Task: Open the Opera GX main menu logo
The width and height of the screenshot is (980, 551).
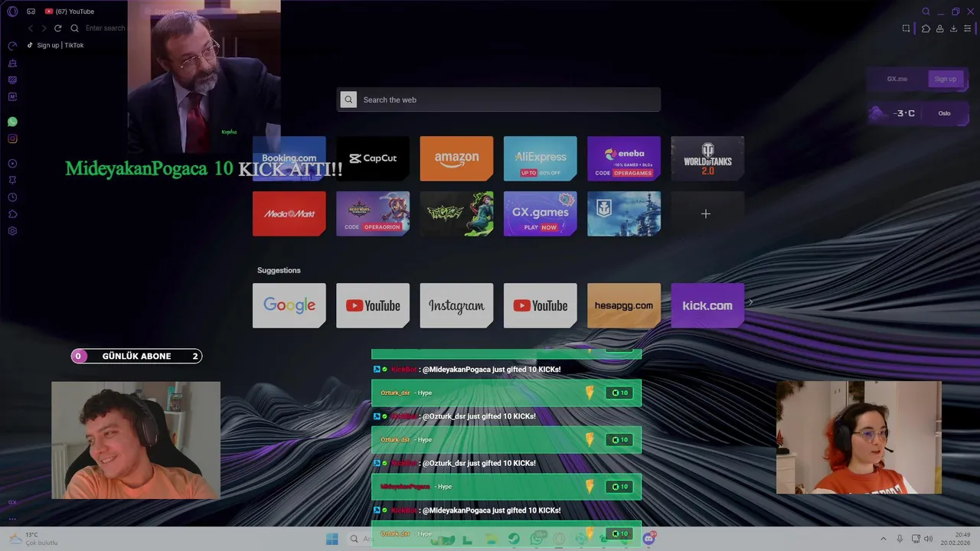Action: coord(12,11)
